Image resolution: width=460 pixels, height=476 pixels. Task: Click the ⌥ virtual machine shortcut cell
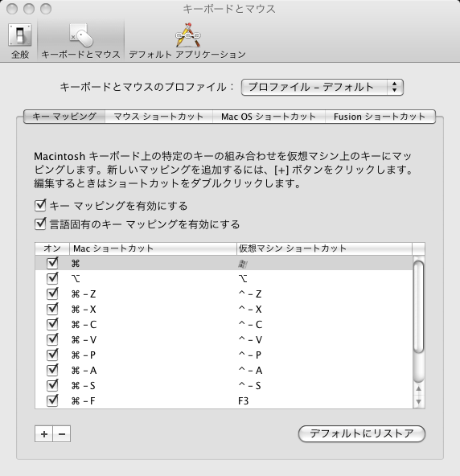243,278
